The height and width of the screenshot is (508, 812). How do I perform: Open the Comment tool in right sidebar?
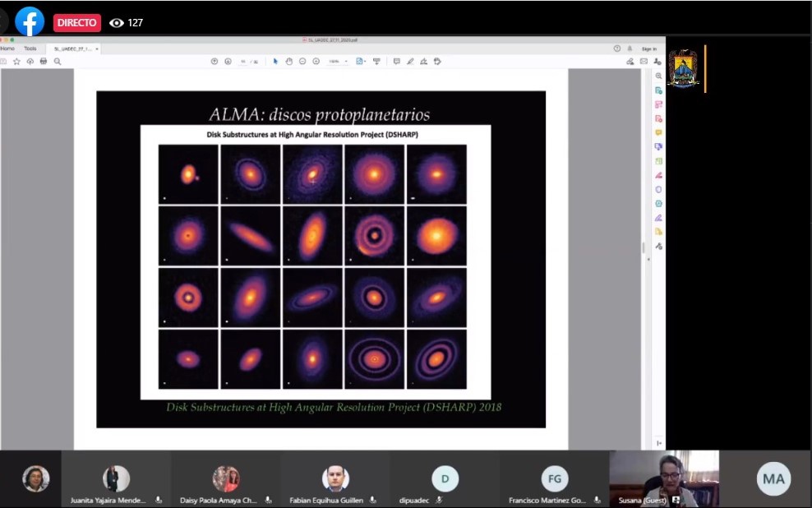click(x=658, y=132)
